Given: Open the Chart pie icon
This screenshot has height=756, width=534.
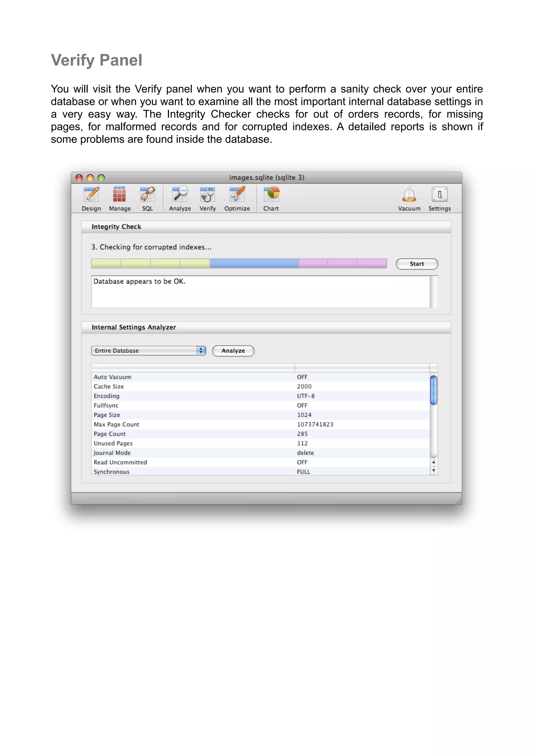Looking at the screenshot, I should [271, 199].
